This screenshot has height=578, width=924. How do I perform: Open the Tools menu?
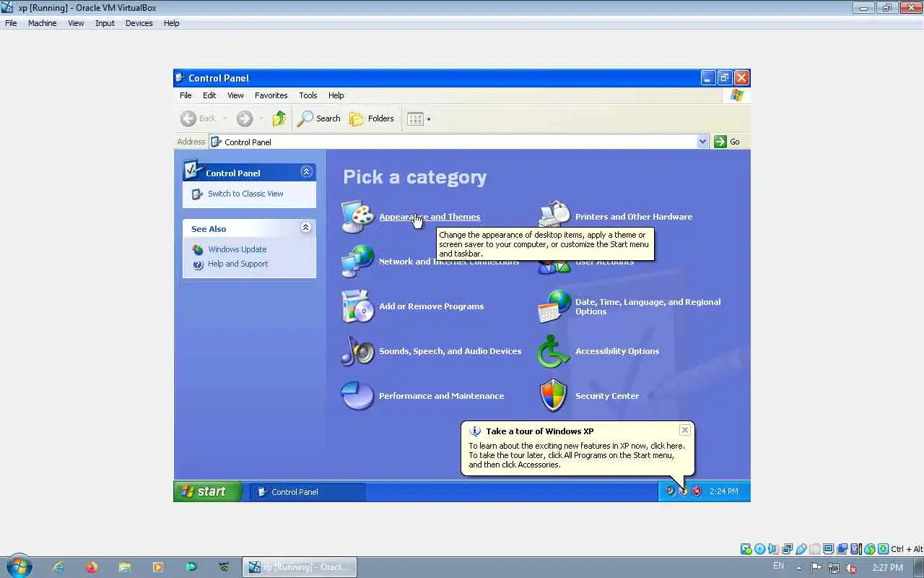coord(308,95)
